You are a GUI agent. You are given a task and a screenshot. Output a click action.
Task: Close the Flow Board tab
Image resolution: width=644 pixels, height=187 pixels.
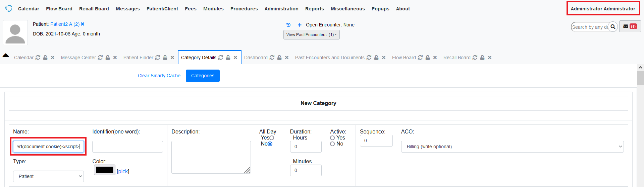coord(435,58)
